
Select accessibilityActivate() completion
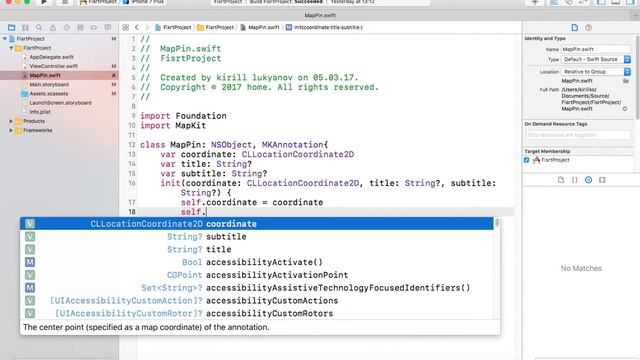256,262
